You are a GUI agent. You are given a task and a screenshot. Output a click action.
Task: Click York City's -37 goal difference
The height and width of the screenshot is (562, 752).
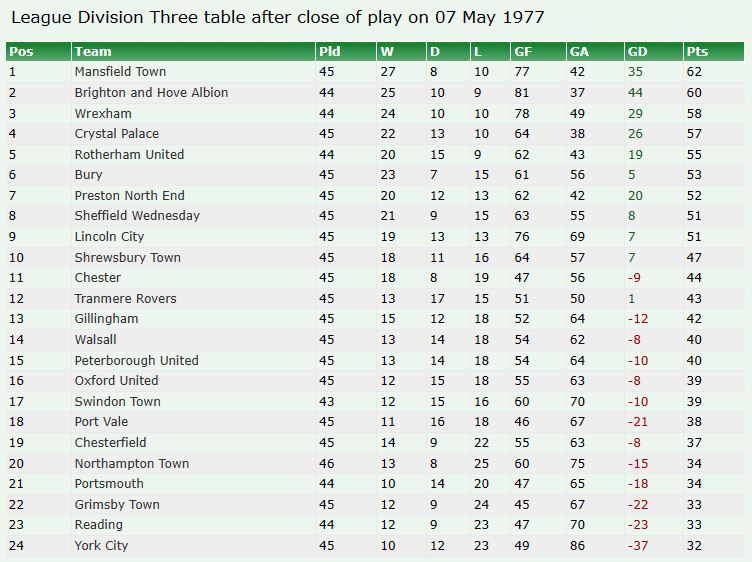(x=637, y=546)
